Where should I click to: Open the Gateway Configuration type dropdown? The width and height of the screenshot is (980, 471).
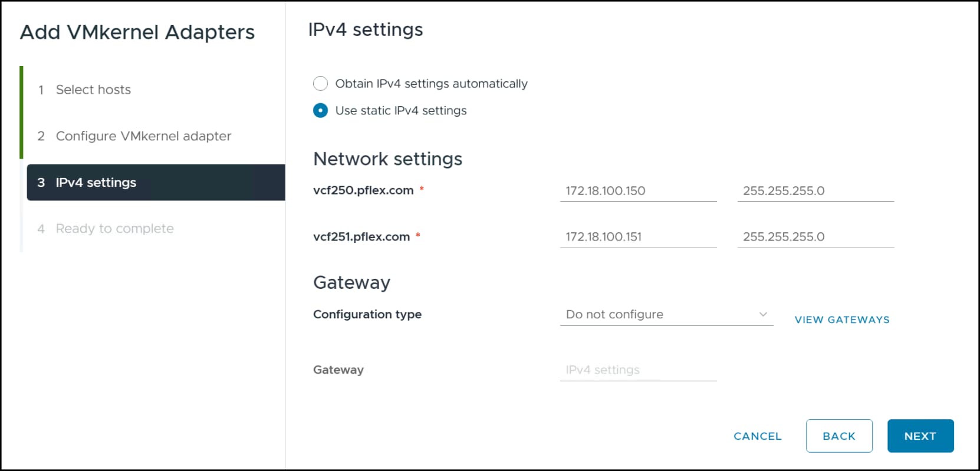tap(666, 315)
